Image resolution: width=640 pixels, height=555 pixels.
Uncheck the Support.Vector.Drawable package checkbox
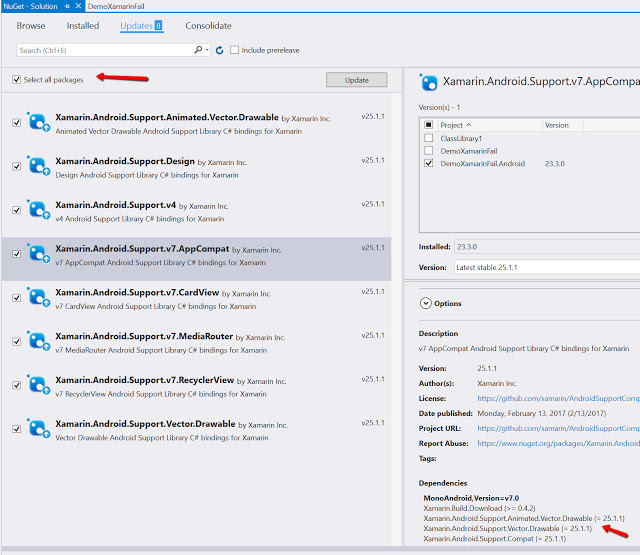[x=16, y=429]
